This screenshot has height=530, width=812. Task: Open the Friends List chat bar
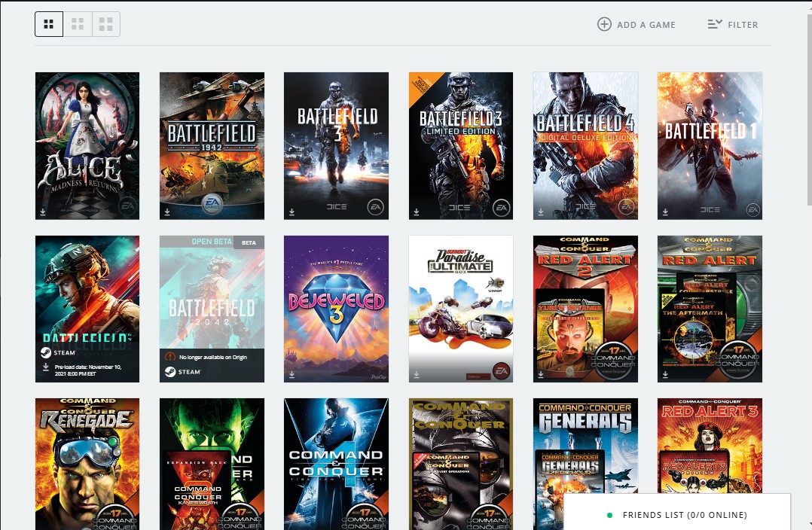(677, 514)
